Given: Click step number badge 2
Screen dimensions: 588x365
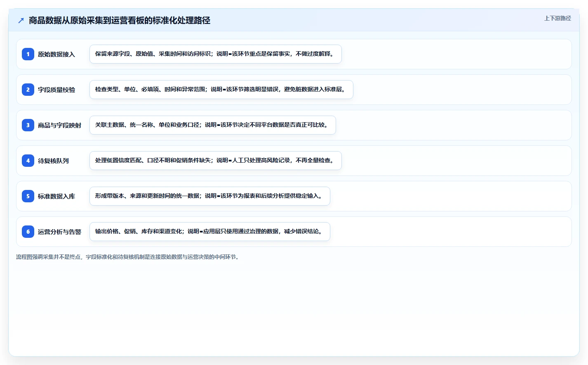Looking at the screenshot, I should click(x=28, y=90).
